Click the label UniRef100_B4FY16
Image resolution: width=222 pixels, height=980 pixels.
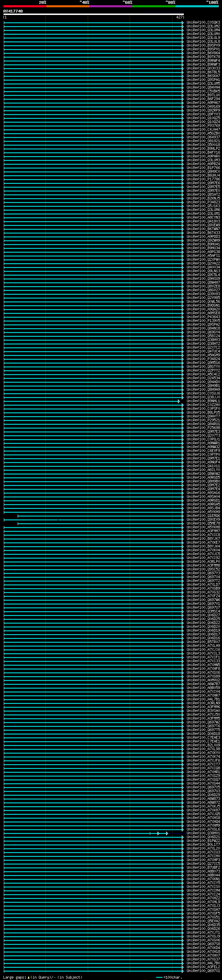[203, 153]
